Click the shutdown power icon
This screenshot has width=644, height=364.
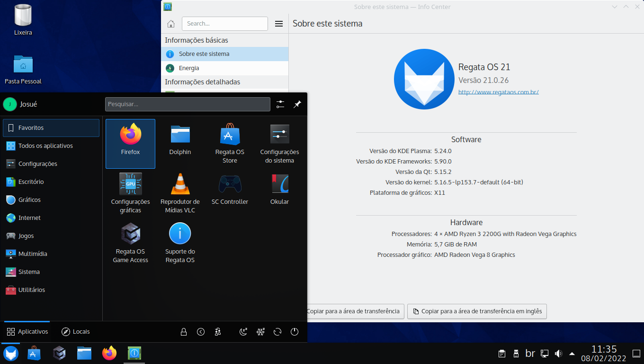(295, 332)
